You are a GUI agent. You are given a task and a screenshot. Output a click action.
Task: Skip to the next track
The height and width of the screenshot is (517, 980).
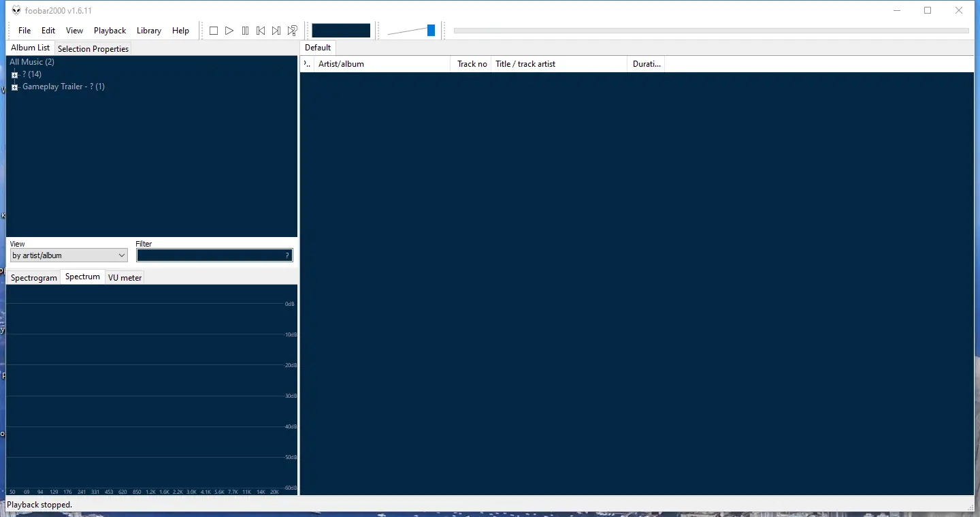tap(276, 31)
